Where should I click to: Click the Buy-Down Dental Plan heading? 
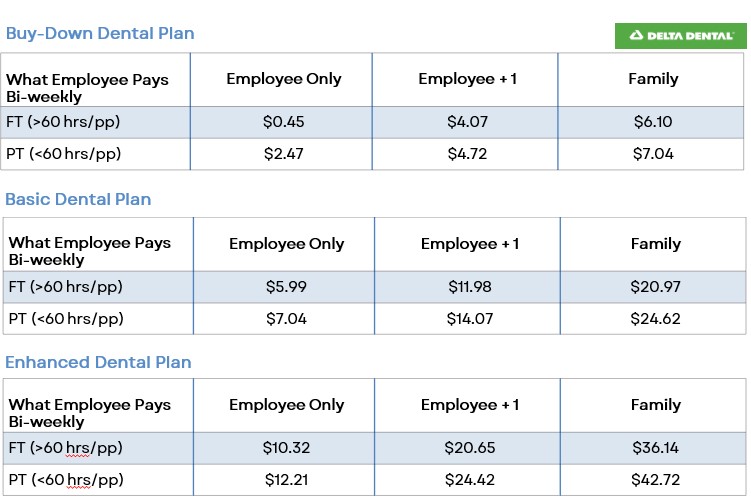[100, 33]
